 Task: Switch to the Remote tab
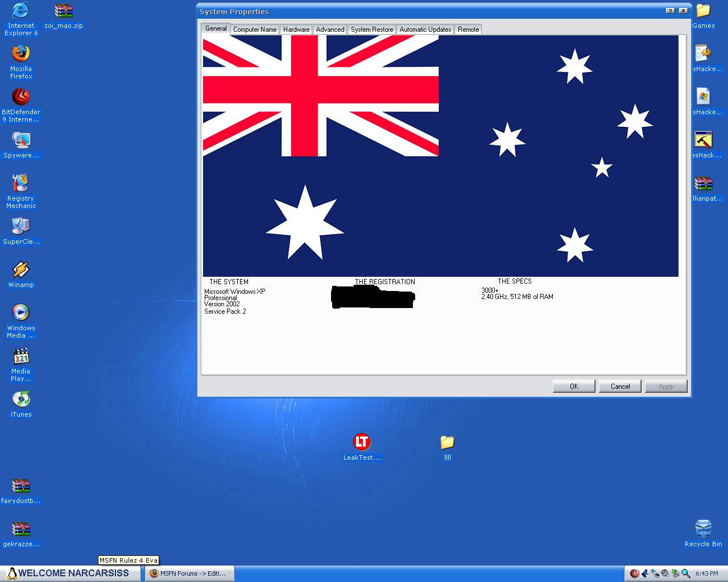point(469,30)
